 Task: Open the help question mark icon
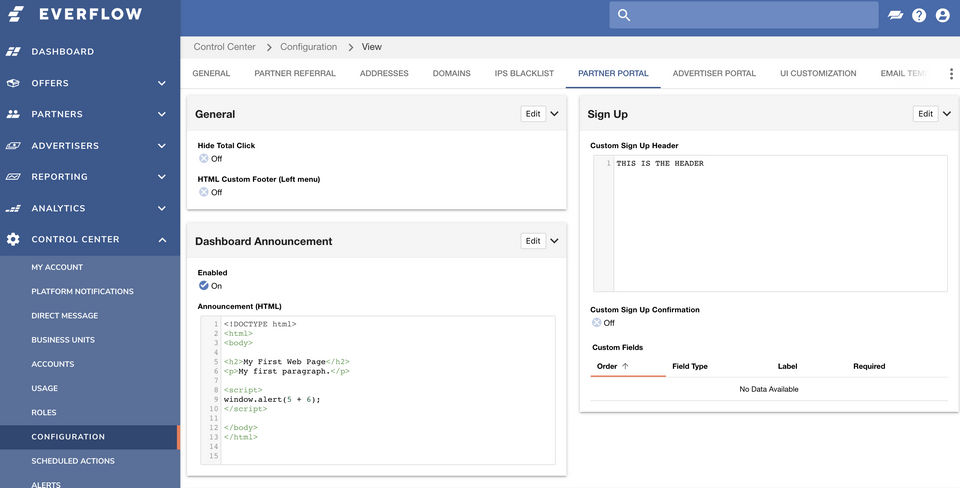[919, 15]
